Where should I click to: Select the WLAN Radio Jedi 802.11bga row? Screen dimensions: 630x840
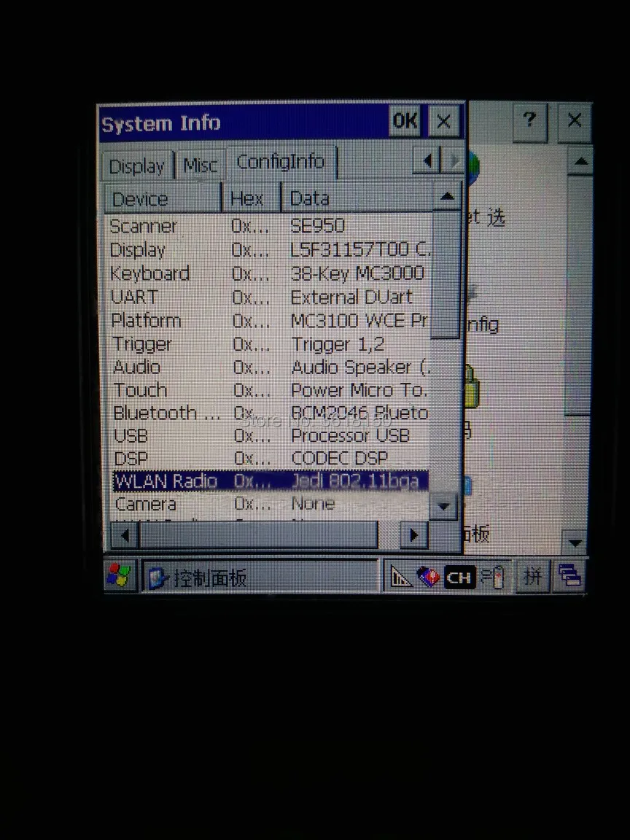(x=271, y=481)
